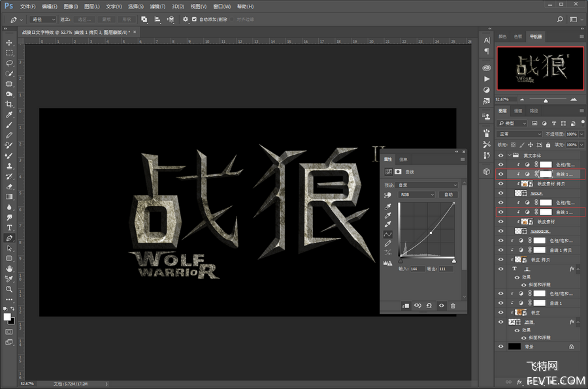Open the opacity dropdown arrow
588x389 pixels.
point(581,134)
